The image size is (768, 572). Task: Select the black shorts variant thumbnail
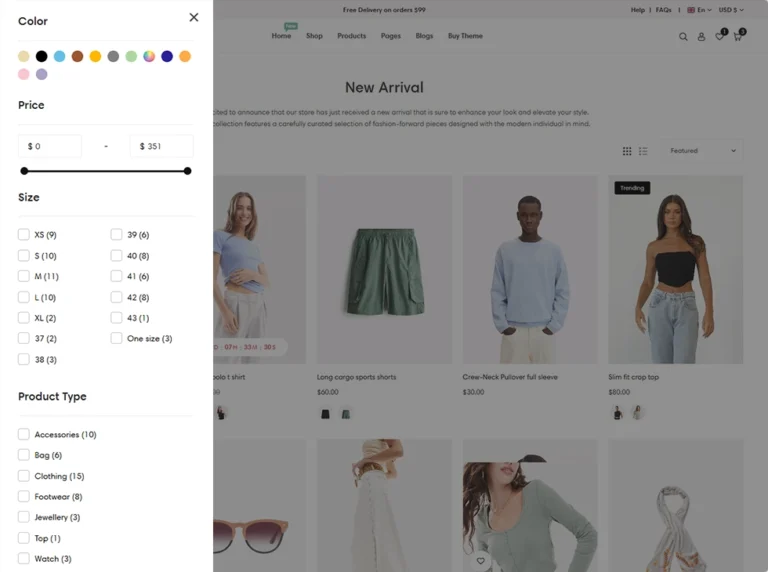tap(325, 414)
